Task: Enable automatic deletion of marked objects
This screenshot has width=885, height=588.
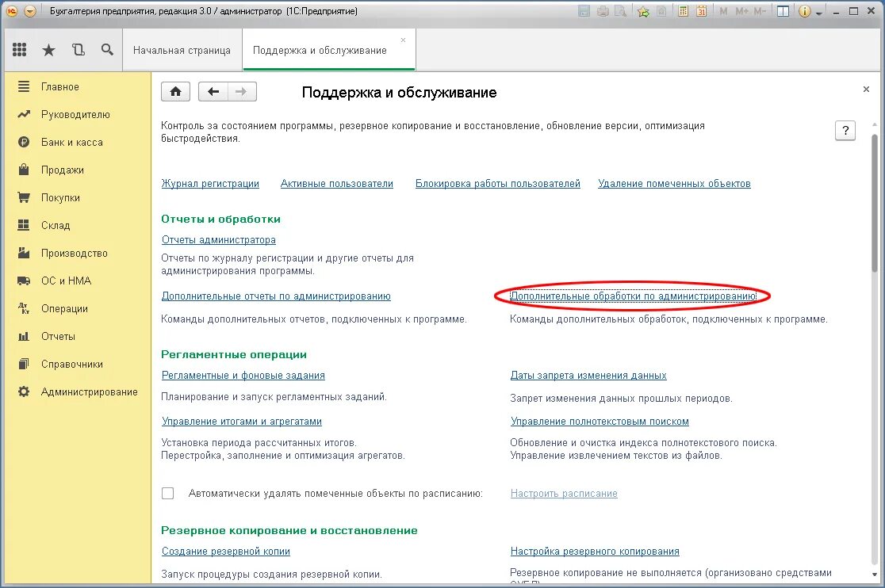Action: coord(167,493)
